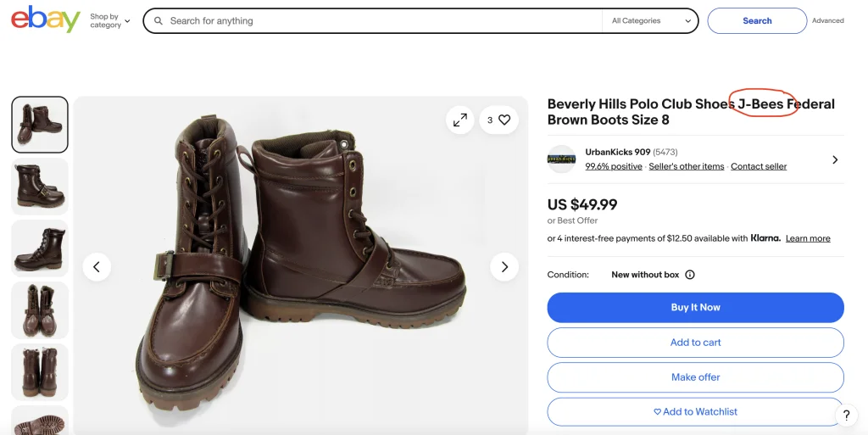868x435 pixels.
Task: Select the second boot thumbnail image
Action: pyautogui.click(x=40, y=186)
